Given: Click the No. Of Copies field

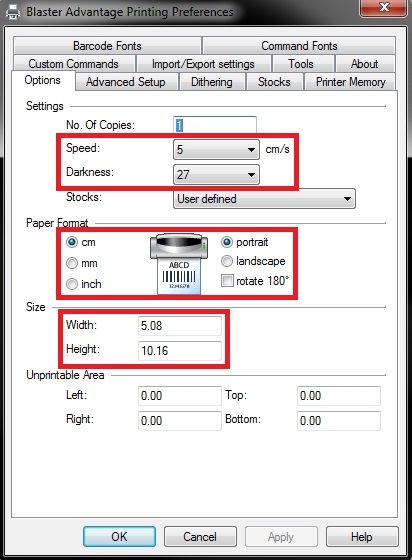Looking at the screenshot, I should tap(215, 125).
